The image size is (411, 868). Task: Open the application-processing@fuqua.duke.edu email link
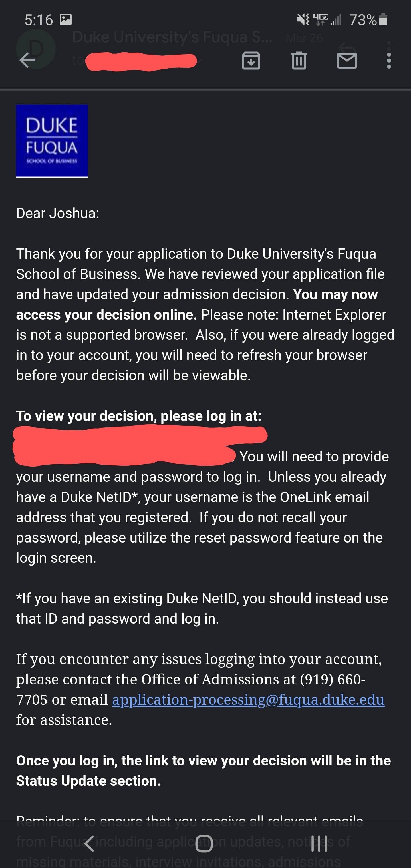tap(248, 700)
